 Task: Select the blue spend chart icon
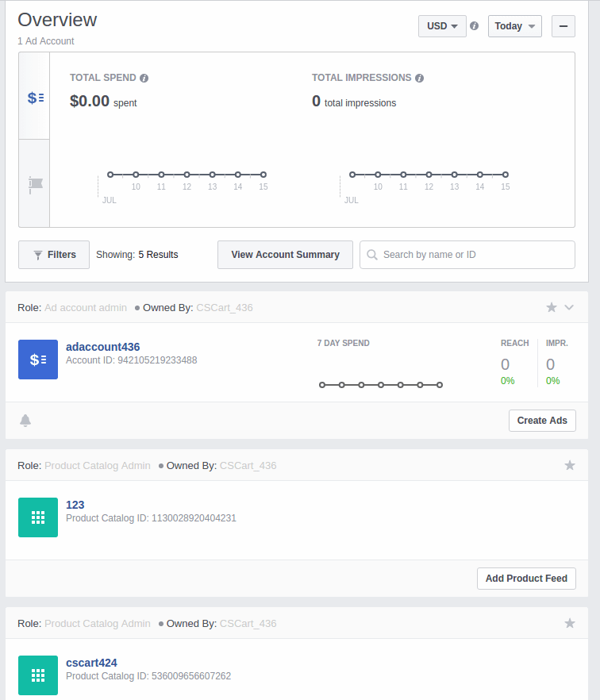click(34, 96)
